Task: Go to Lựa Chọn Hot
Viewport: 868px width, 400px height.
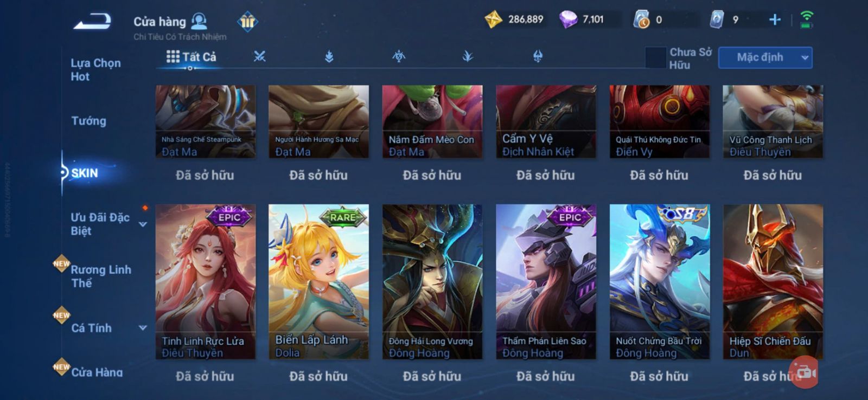Action: pos(95,69)
